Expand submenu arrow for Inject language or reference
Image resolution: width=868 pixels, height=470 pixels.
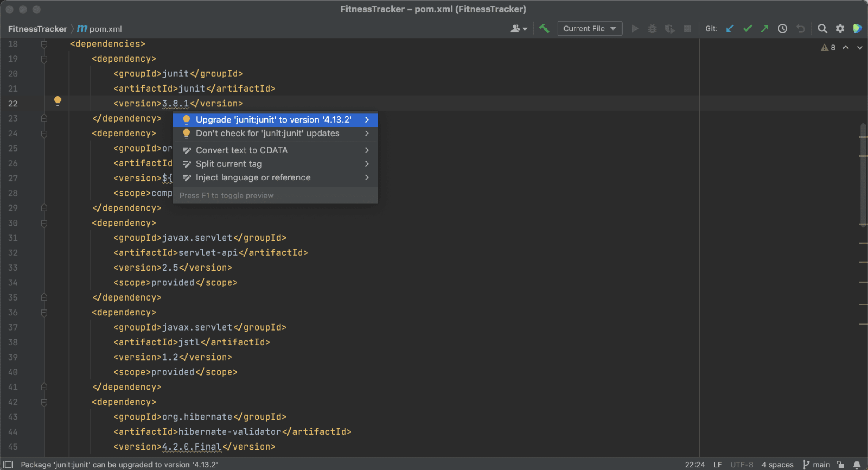click(367, 177)
